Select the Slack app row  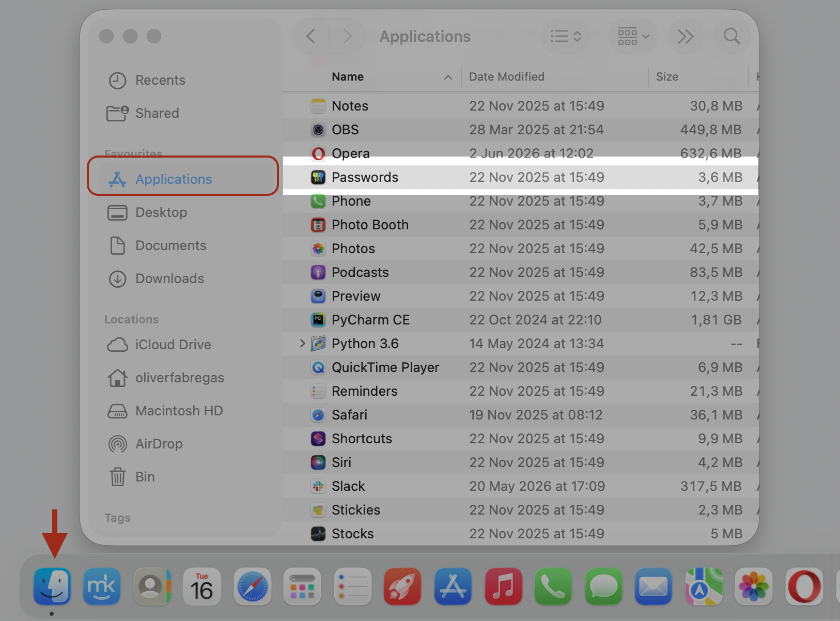click(x=521, y=486)
